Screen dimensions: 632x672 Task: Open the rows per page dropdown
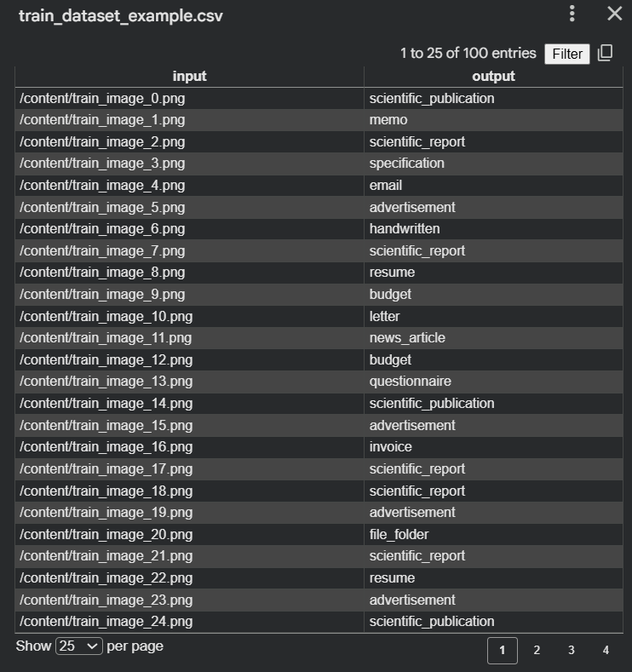click(x=79, y=646)
